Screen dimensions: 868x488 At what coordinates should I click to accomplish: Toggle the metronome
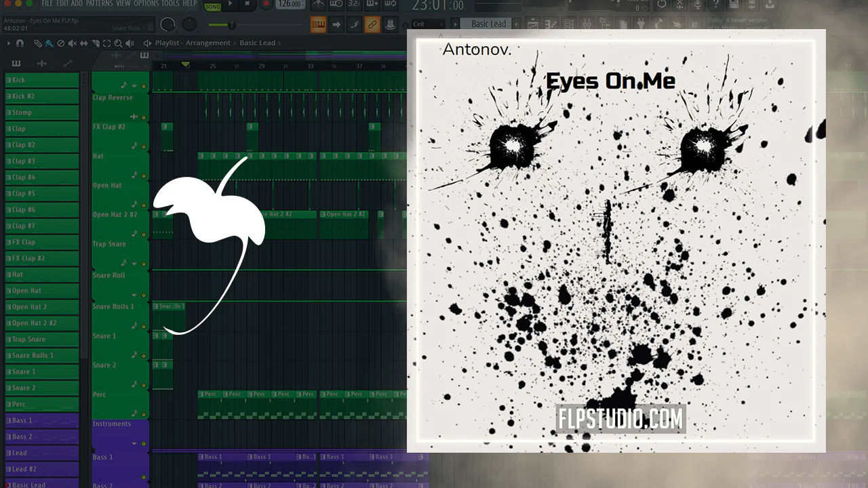pos(317,5)
